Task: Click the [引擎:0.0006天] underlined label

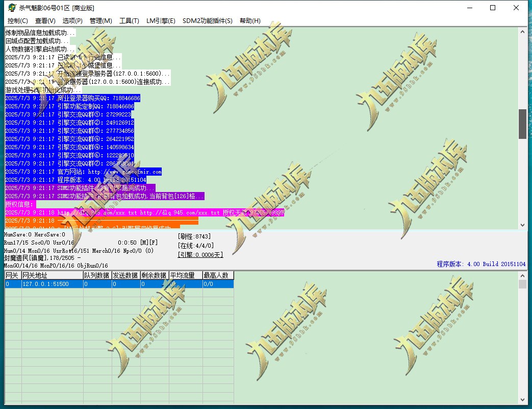Action: pos(200,255)
